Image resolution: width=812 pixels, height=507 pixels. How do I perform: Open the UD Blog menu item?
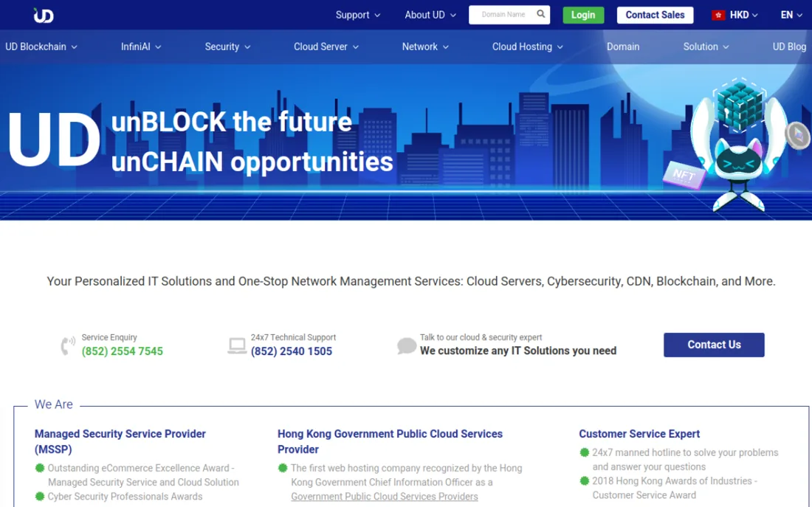(789, 46)
